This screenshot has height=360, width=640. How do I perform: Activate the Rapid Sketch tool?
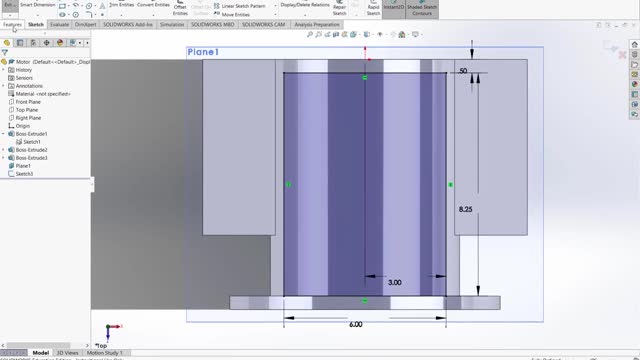(373, 8)
